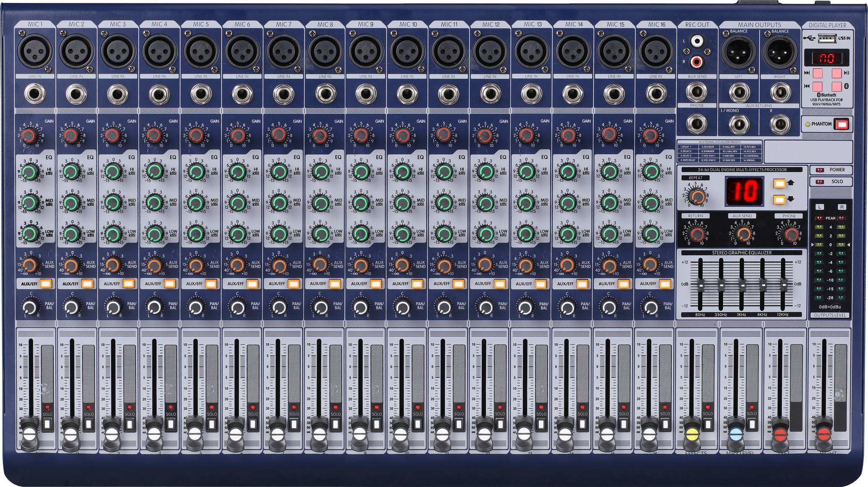The image size is (868, 487).
Task: Click the red RIGHT main output fader
Action: (824, 434)
